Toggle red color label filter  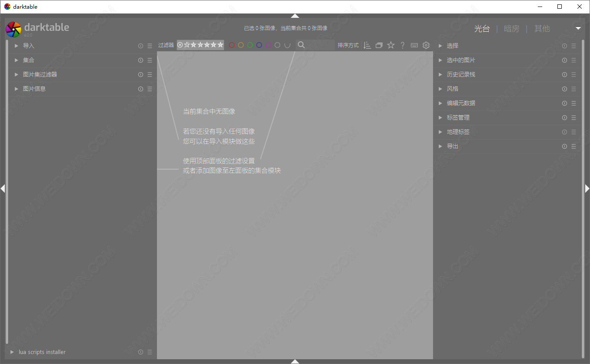[232, 45]
